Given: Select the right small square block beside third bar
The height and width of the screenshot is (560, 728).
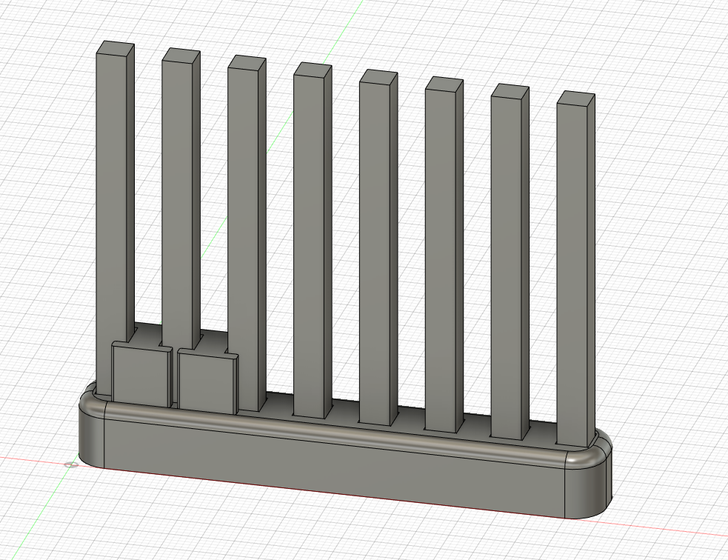Looking at the screenshot, I should point(206,382).
